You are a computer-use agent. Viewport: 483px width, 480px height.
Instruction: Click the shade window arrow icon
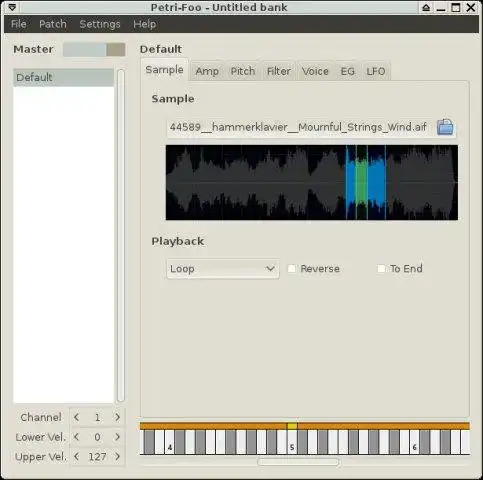coord(426,7)
